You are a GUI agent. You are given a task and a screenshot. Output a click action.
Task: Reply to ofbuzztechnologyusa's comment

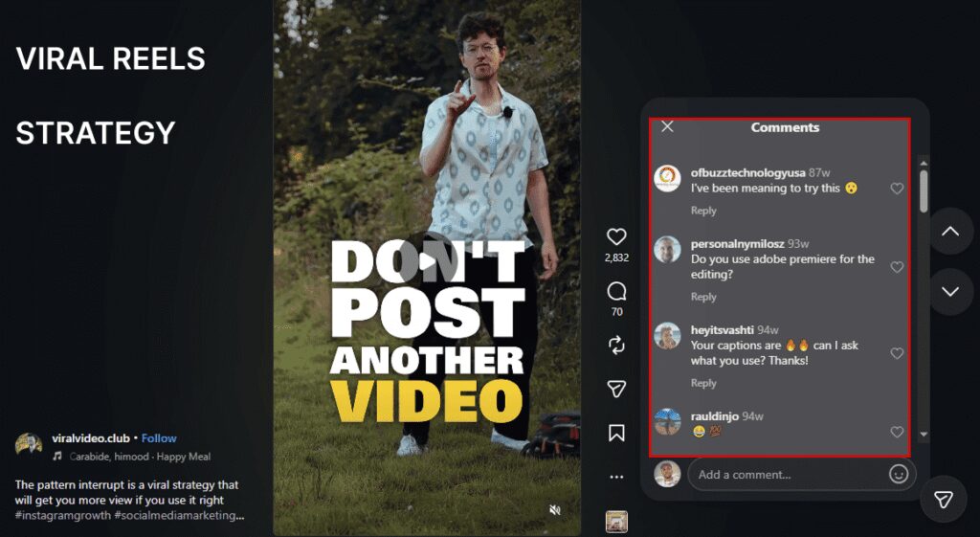coord(703,211)
